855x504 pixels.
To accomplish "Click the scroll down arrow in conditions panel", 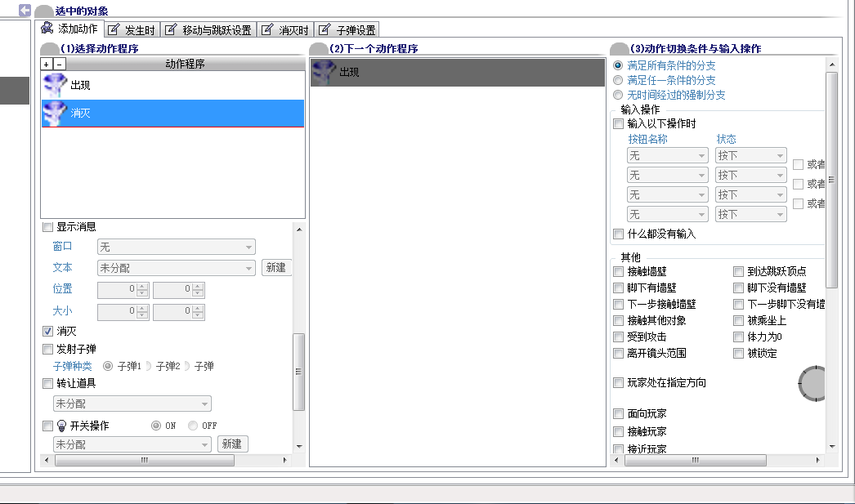I will click(x=832, y=447).
